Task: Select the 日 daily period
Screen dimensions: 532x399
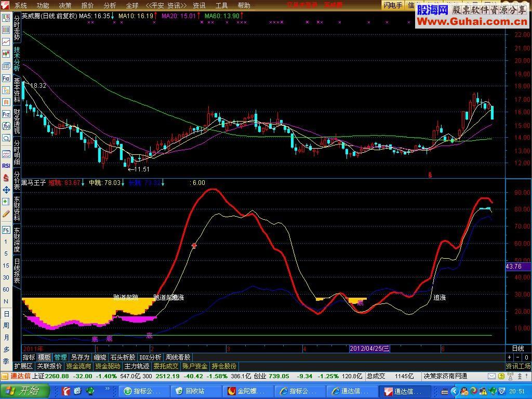Action: point(6,314)
